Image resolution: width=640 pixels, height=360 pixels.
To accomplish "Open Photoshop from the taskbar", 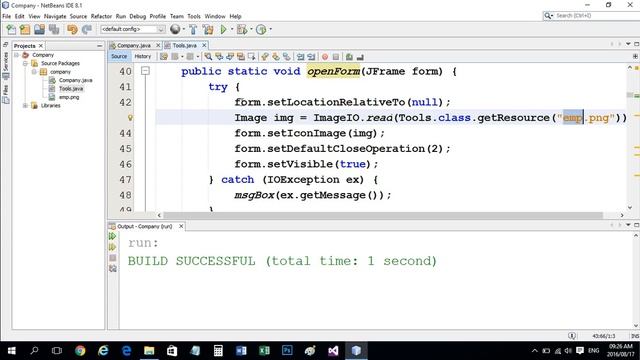I will (x=287, y=351).
